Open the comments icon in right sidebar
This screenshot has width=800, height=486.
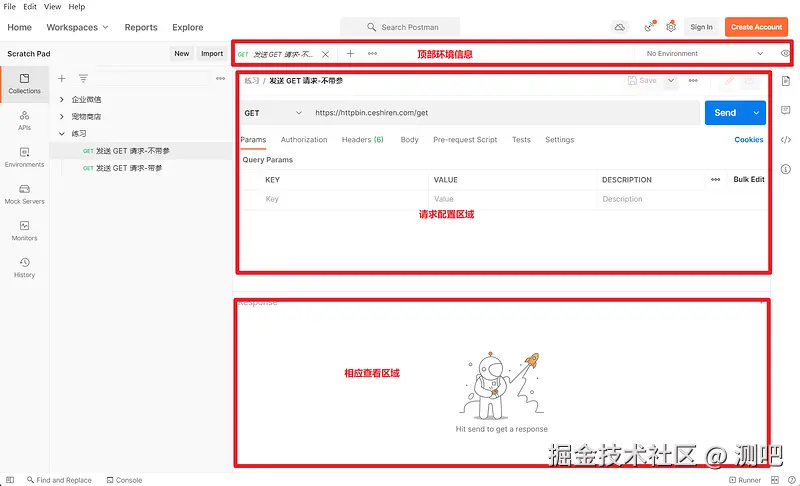coord(786,110)
